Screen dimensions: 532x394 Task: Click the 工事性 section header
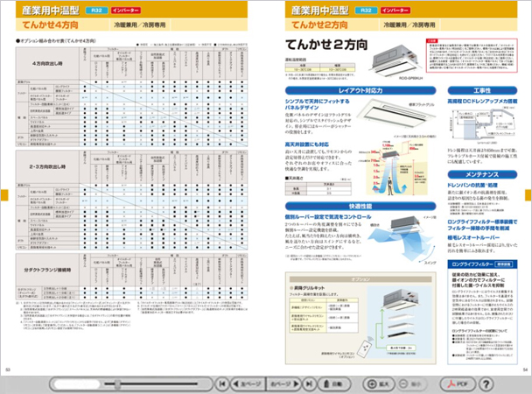pos(482,90)
